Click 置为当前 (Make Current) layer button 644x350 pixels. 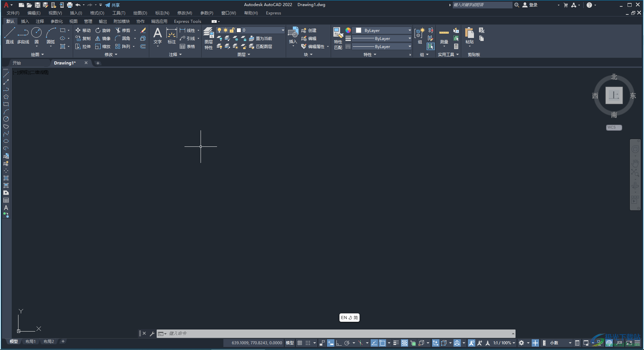tap(260, 38)
